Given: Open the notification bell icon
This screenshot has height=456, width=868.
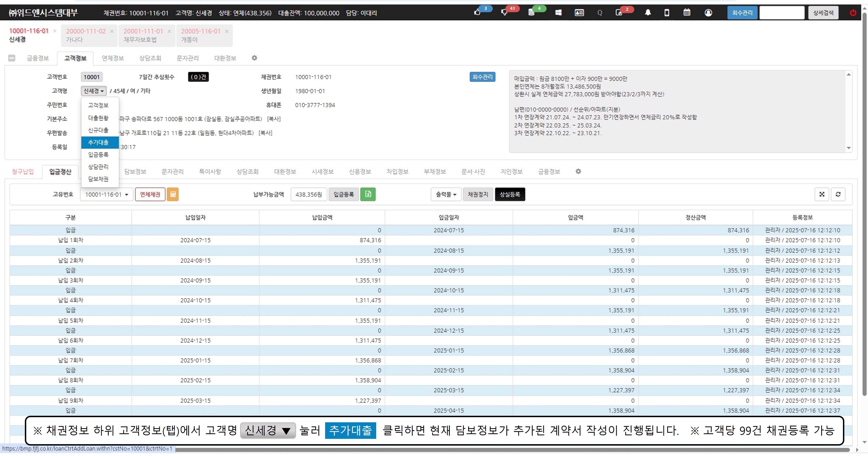Looking at the screenshot, I should tap(648, 12).
